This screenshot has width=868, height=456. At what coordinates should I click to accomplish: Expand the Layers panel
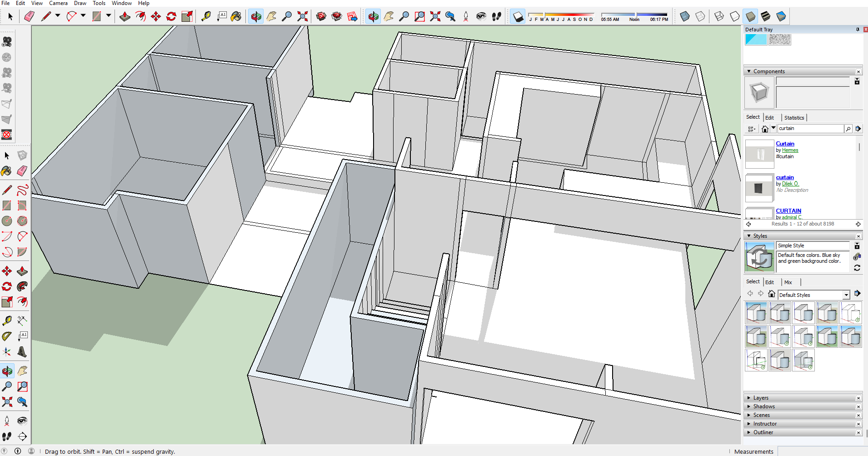click(x=760, y=398)
